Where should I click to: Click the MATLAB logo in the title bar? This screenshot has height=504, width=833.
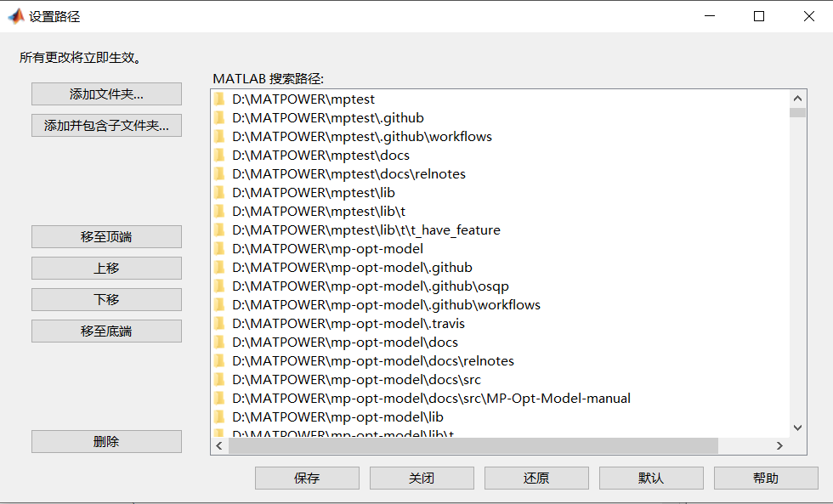coord(15,15)
